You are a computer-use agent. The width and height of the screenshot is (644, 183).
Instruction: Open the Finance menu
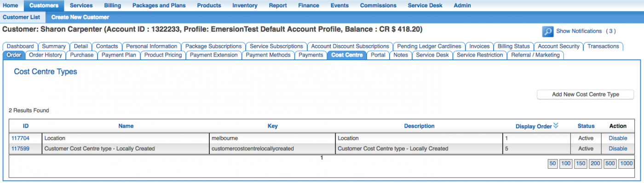click(308, 6)
